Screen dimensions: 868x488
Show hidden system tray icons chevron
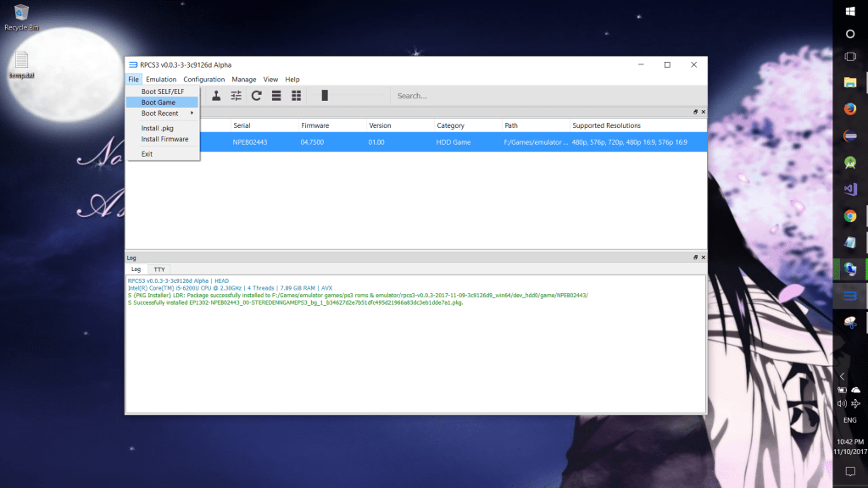coord(842,375)
